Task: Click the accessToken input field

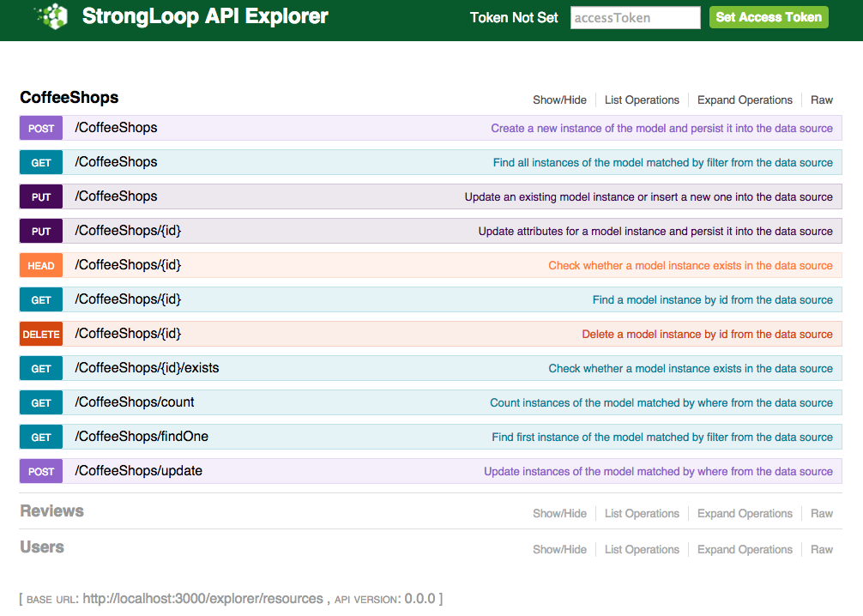Action: pos(635,18)
